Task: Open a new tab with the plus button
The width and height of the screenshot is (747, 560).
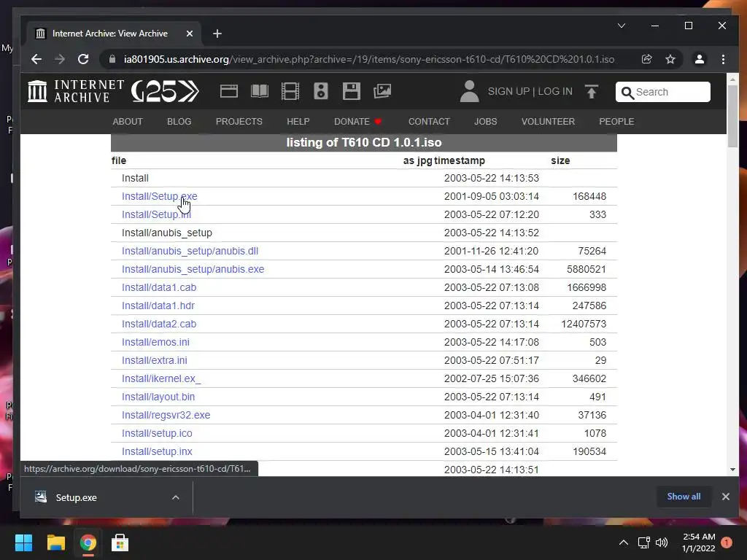Action: [217, 34]
